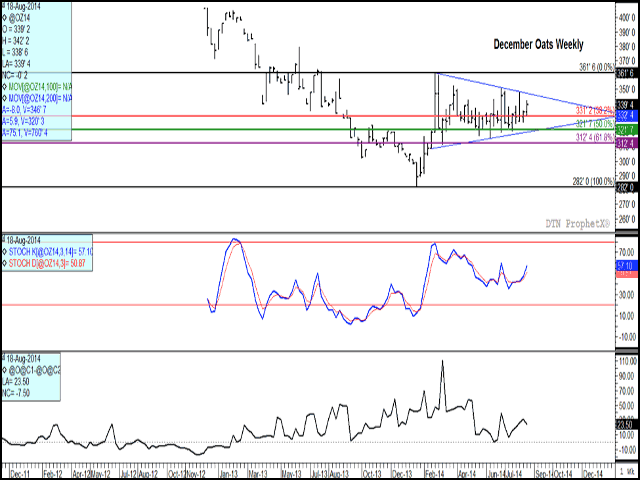This screenshot has width=640, height=480.
Task: Click the black 282' 0 price tag on axis
Action: pyautogui.click(x=626, y=187)
